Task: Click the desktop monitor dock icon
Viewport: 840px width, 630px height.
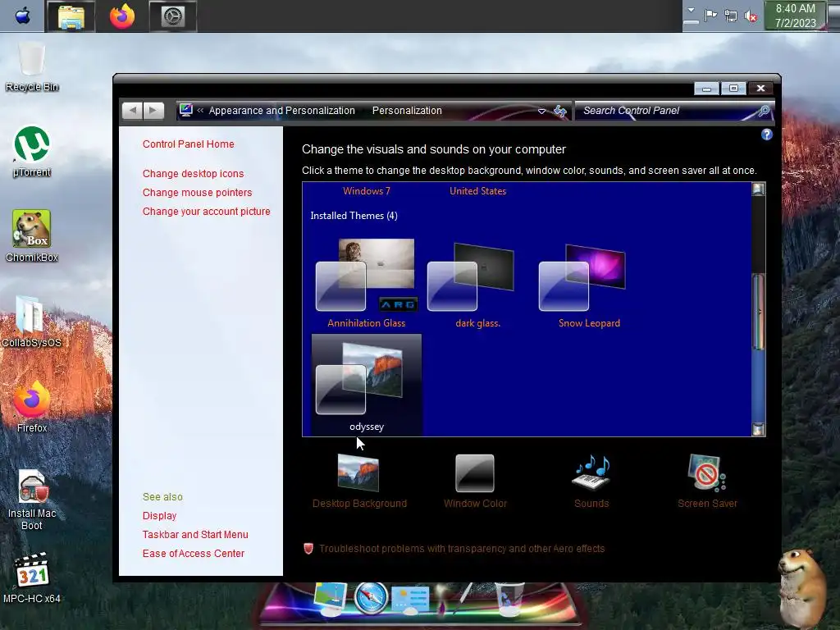Action: click(x=329, y=599)
